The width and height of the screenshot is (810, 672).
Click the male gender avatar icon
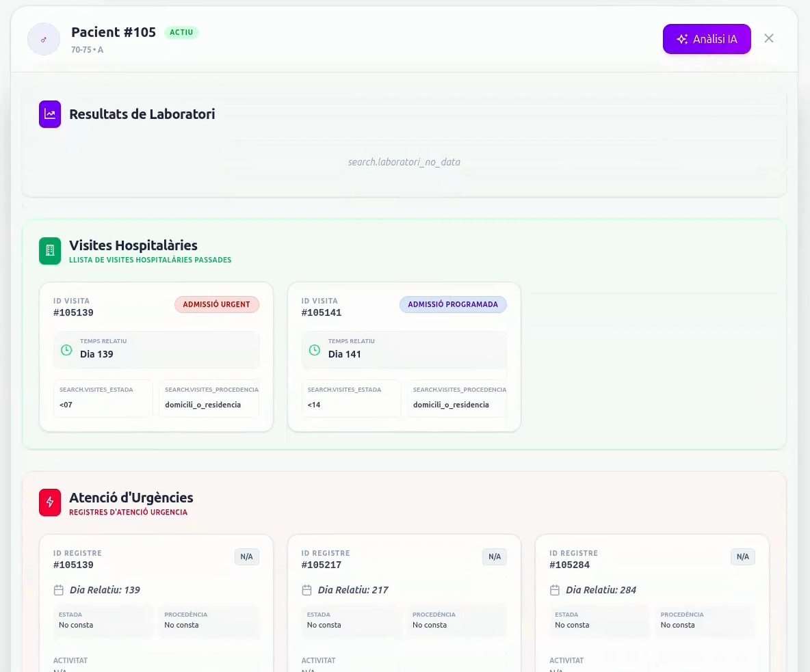pyautogui.click(x=44, y=40)
